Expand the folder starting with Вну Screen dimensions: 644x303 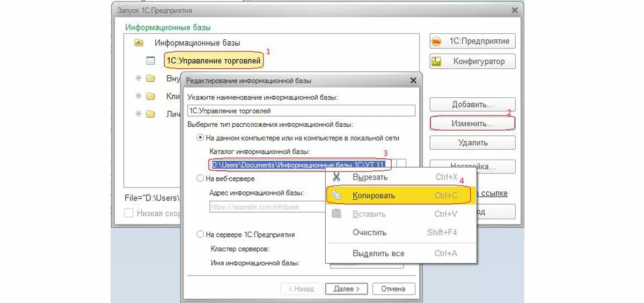(138, 78)
